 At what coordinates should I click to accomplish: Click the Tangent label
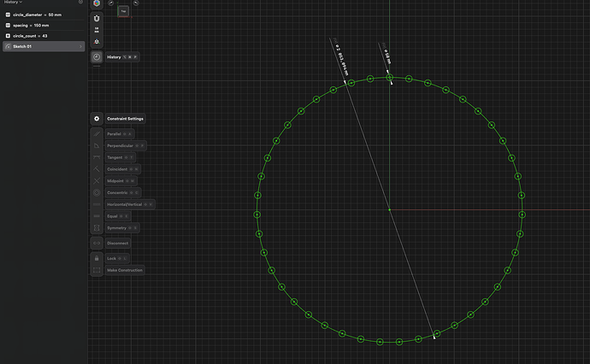[115, 157]
